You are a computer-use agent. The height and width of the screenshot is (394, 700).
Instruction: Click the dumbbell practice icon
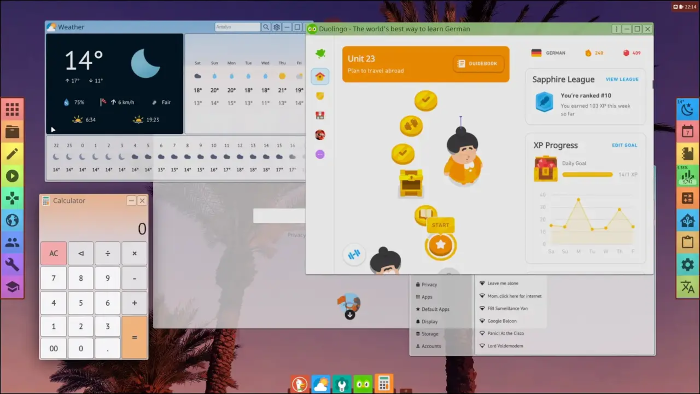354,255
